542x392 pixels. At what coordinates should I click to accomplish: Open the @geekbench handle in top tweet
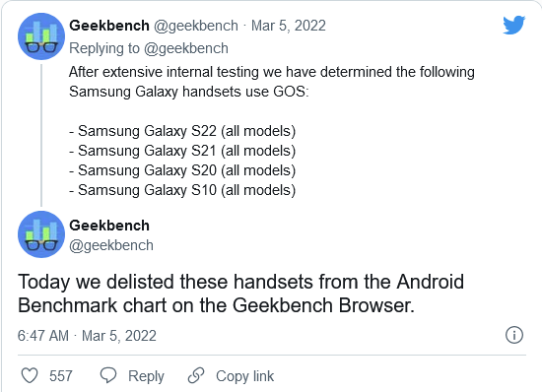196,26
